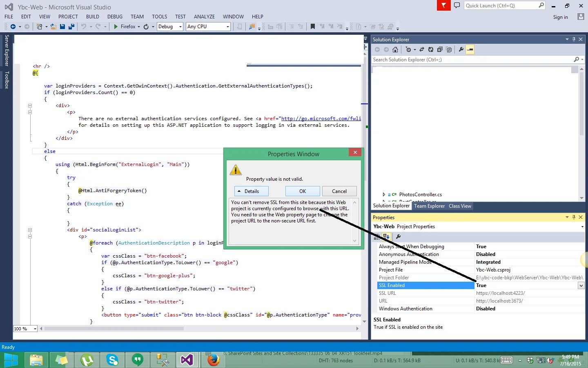Collapse the code outline at the div line
This screenshot has width=588, height=368.
tap(30, 105)
